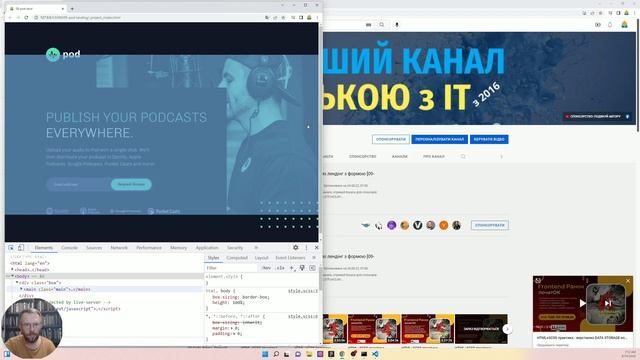Launch Visual Studio Code from taskbar
This screenshot has width=640, height=360.
point(375,354)
